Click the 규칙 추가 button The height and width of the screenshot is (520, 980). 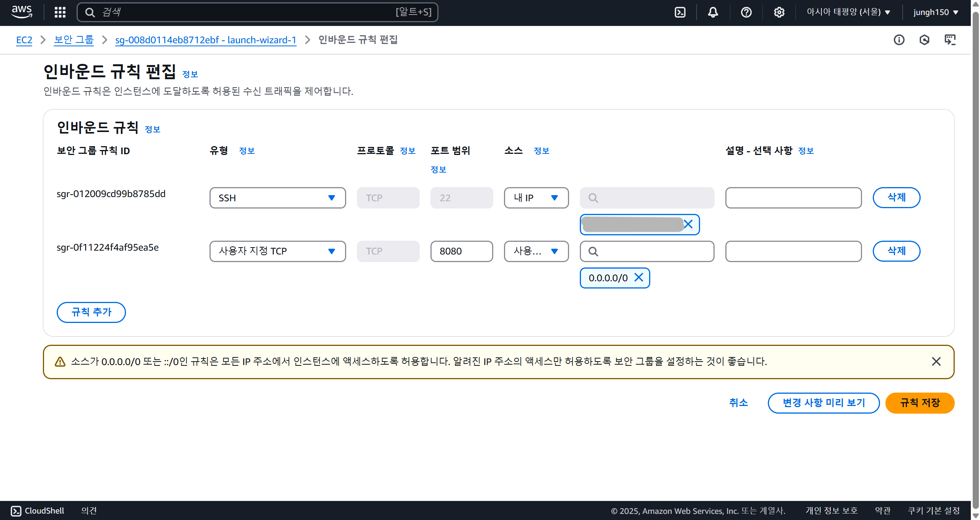[x=91, y=312]
